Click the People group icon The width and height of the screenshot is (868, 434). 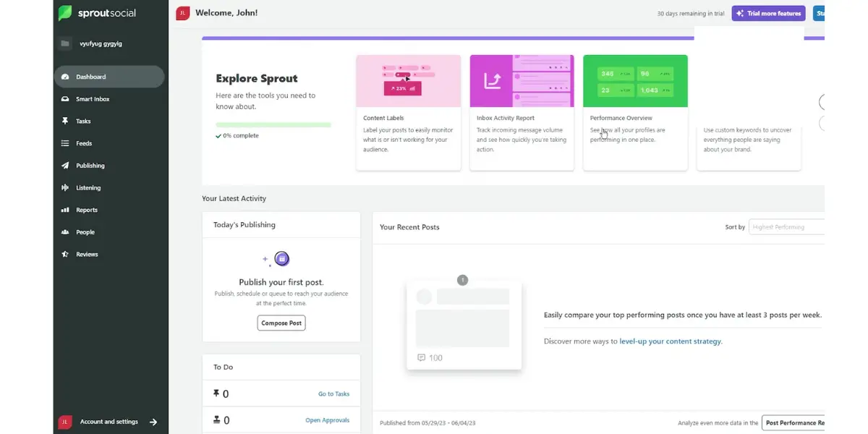[x=65, y=232]
